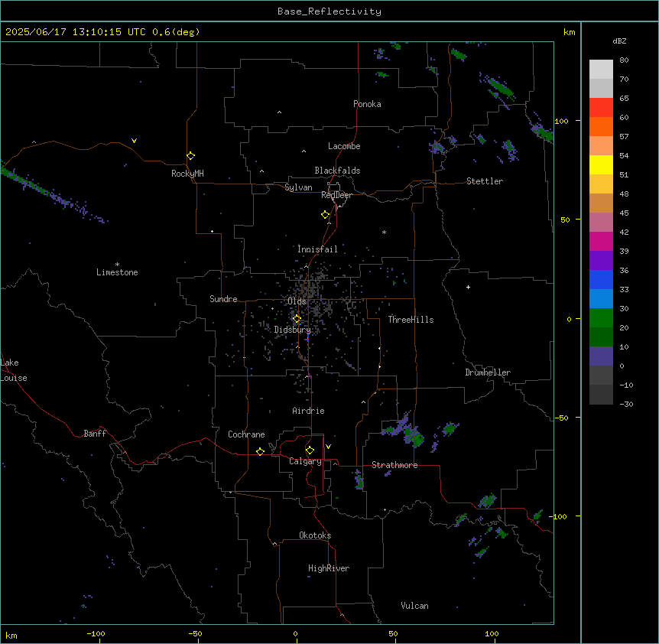Pick the orange 60 dBZ legend swatch
Image resolution: width=659 pixels, height=644 pixels.
point(601,126)
